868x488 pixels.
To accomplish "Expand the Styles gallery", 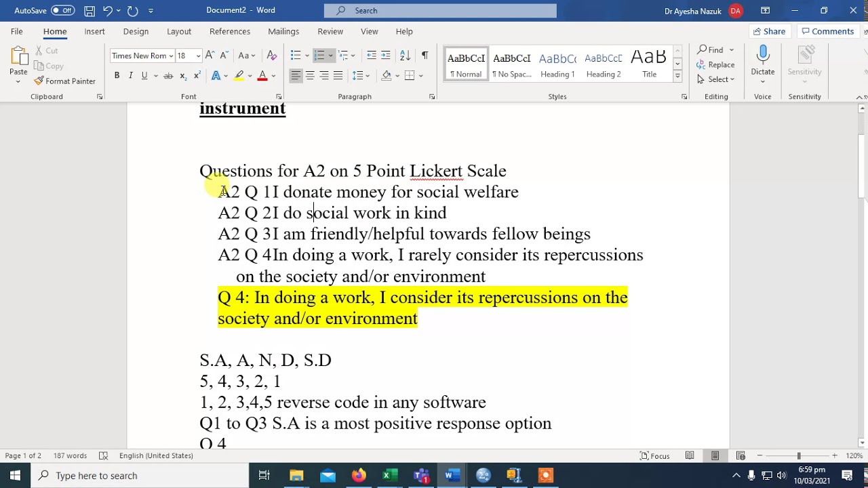I will 677,77.
